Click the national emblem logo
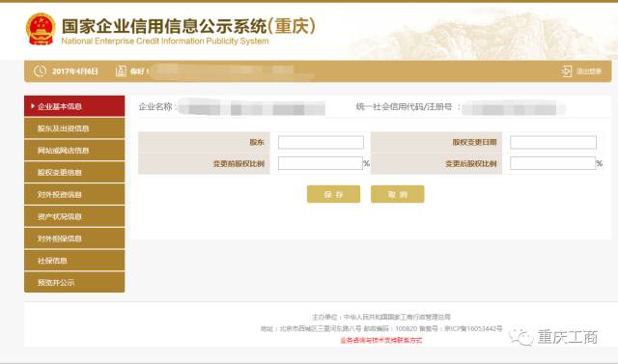The width and height of the screenshot is (618, 364). point(41,29)
